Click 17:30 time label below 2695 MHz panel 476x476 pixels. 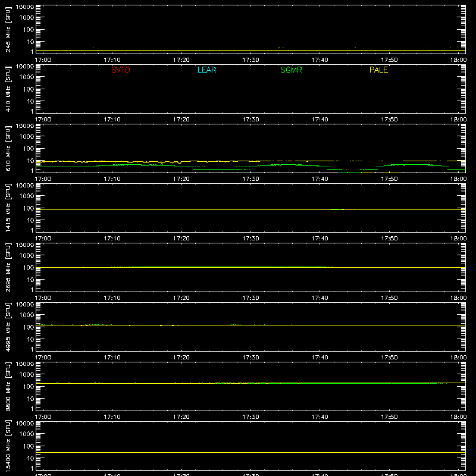(x=250, y=298)
